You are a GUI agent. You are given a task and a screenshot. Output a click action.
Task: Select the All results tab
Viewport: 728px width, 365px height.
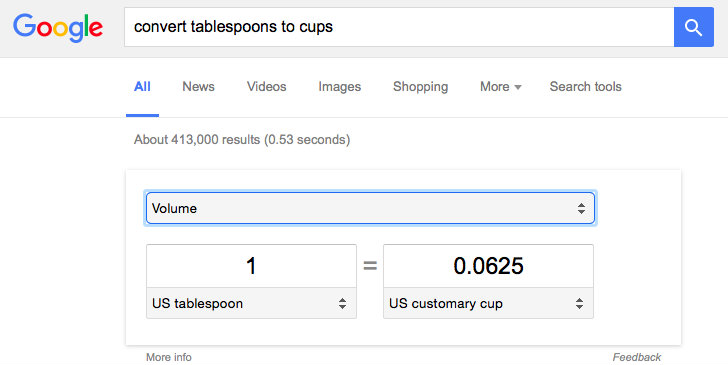point(142,86)
